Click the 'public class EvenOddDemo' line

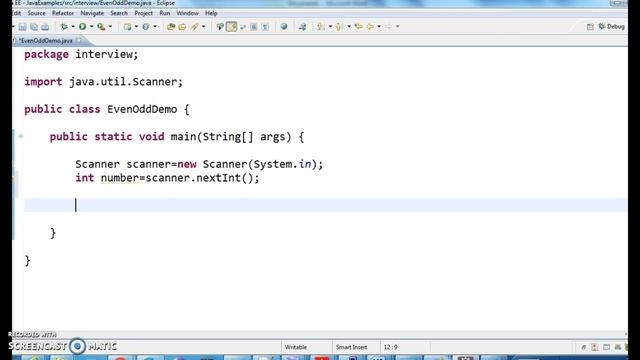107,109
